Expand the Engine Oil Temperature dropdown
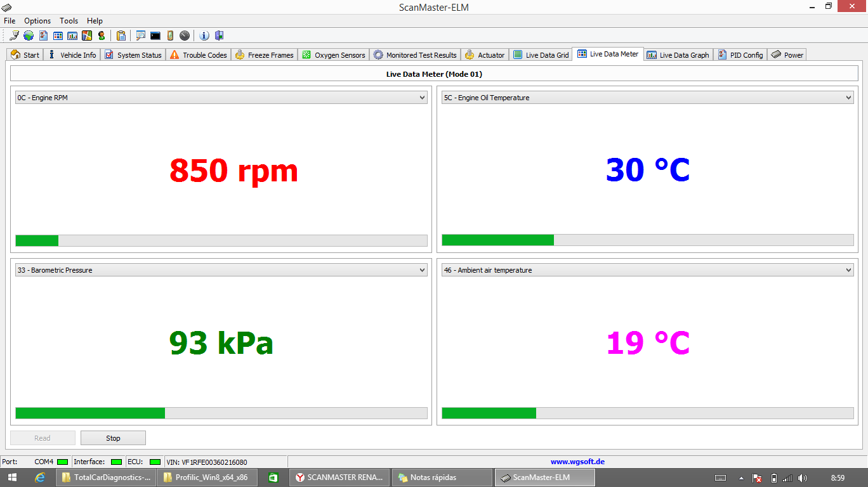This screenshot has width=868, height=487. tap(849, 98)
